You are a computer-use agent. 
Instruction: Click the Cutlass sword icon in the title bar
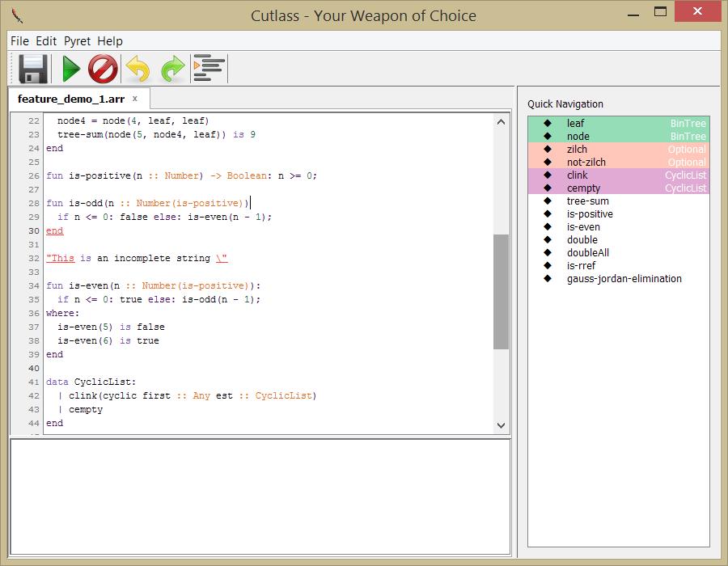(17, 15)
